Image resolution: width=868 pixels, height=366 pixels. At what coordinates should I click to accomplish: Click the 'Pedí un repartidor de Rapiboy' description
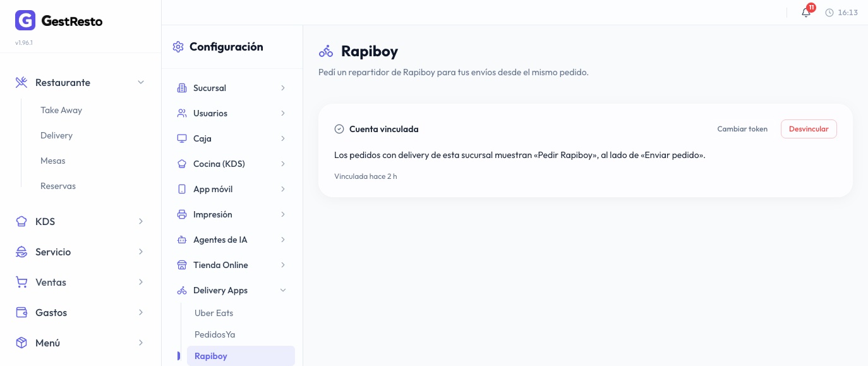click(x=454, y=72)
